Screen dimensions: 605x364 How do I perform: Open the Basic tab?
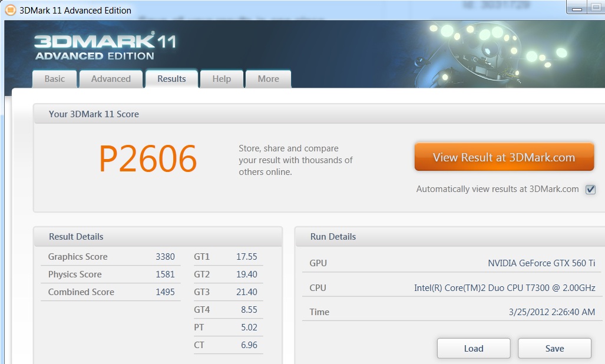click(54, 79)
